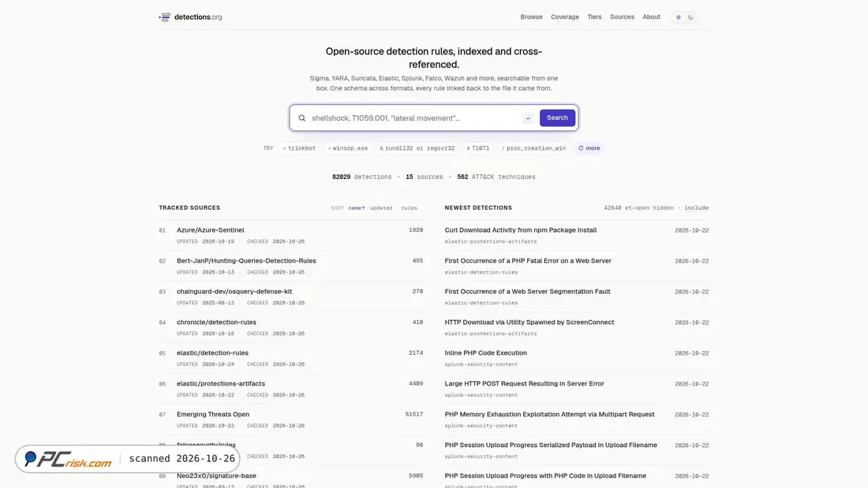Try the trickbot example query
This screenshot has width=868, height=488.
[x=300, y=148]
